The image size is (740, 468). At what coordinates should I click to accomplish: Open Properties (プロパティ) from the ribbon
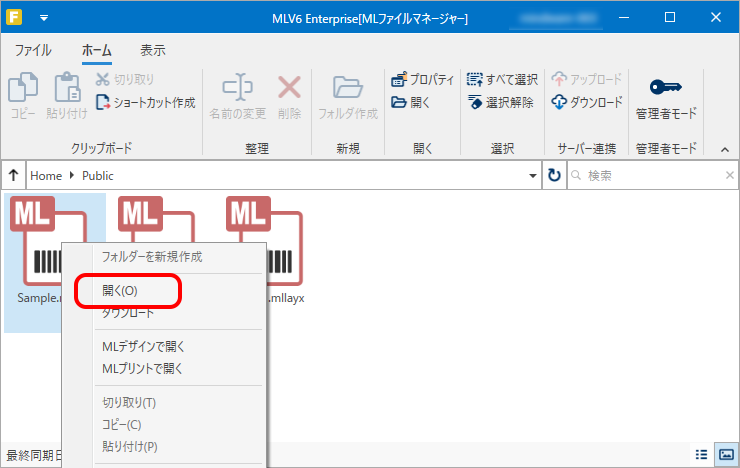click(422, 79)
